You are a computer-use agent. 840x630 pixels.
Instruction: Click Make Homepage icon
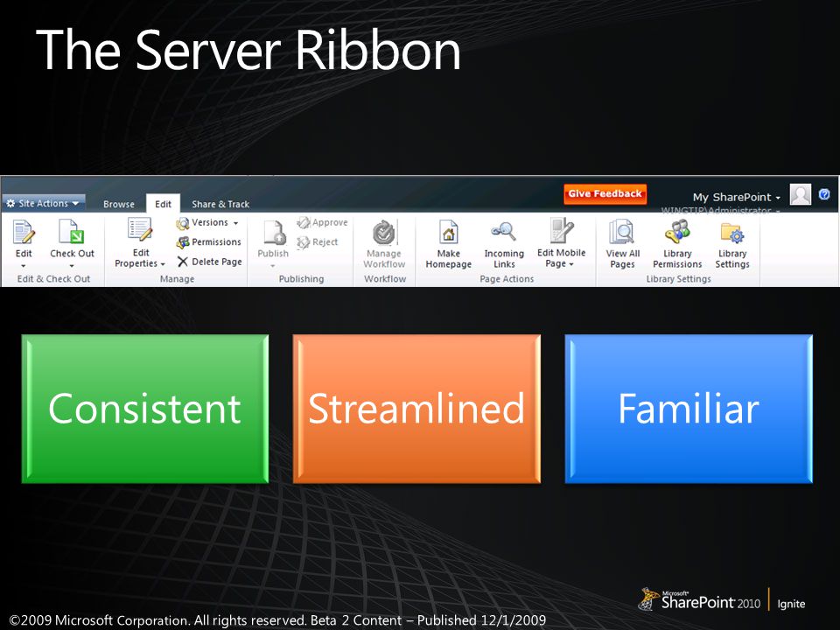(448, 233)
